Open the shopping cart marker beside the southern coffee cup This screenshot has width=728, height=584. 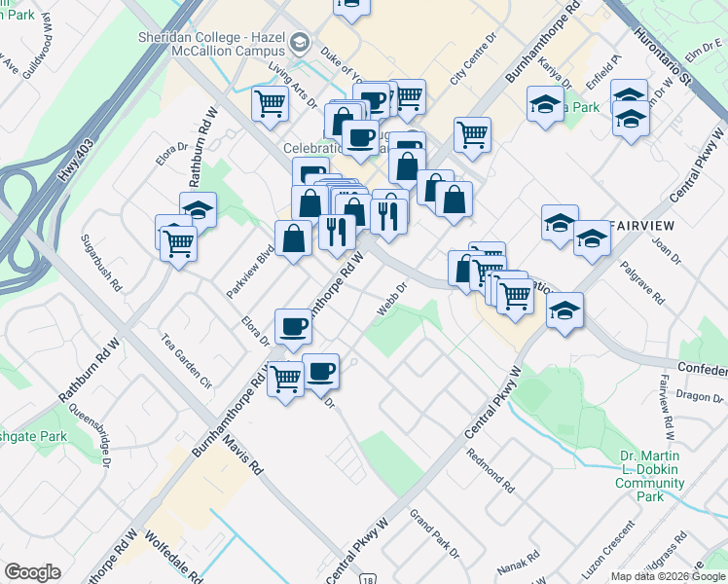285,381
